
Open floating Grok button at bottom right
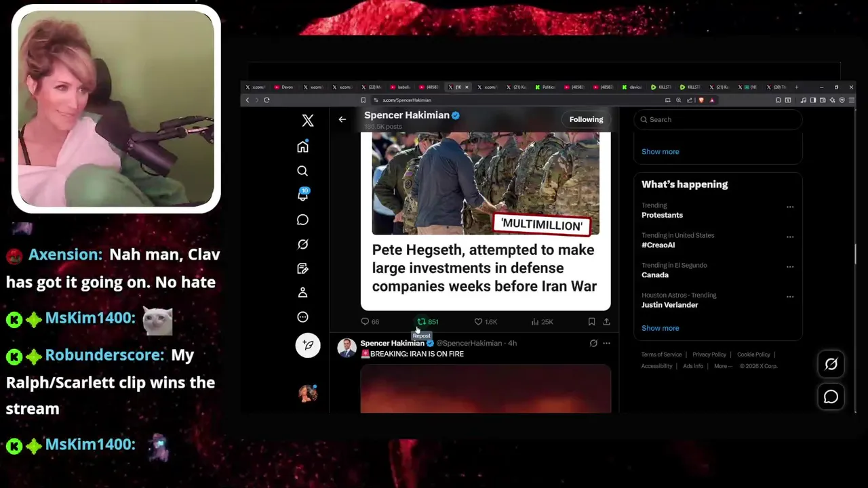tap(831, 365)
